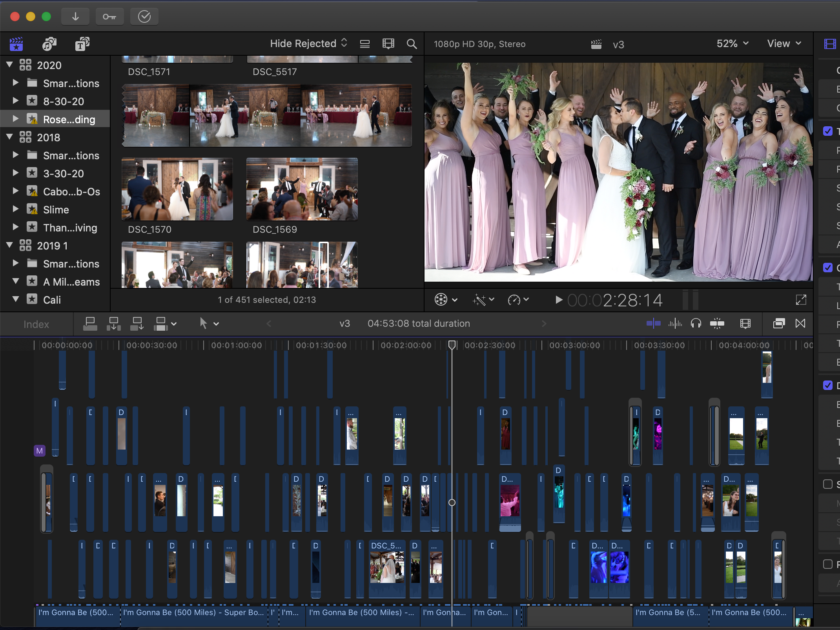Screen dimensions: 840x630
Task: Show the transitions browser icon
Action: click(800, 324)
